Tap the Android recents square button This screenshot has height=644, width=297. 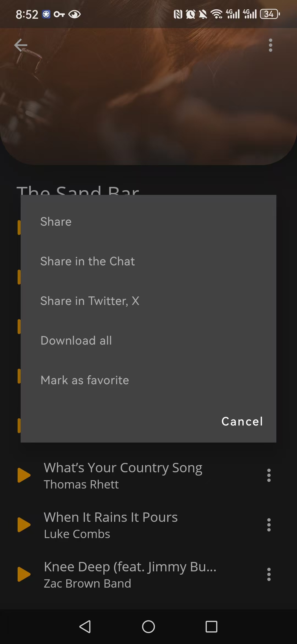tap(211, 627)
